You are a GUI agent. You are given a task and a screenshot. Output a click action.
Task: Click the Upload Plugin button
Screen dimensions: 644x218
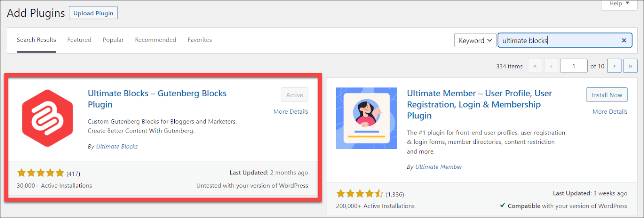point(93,13)
